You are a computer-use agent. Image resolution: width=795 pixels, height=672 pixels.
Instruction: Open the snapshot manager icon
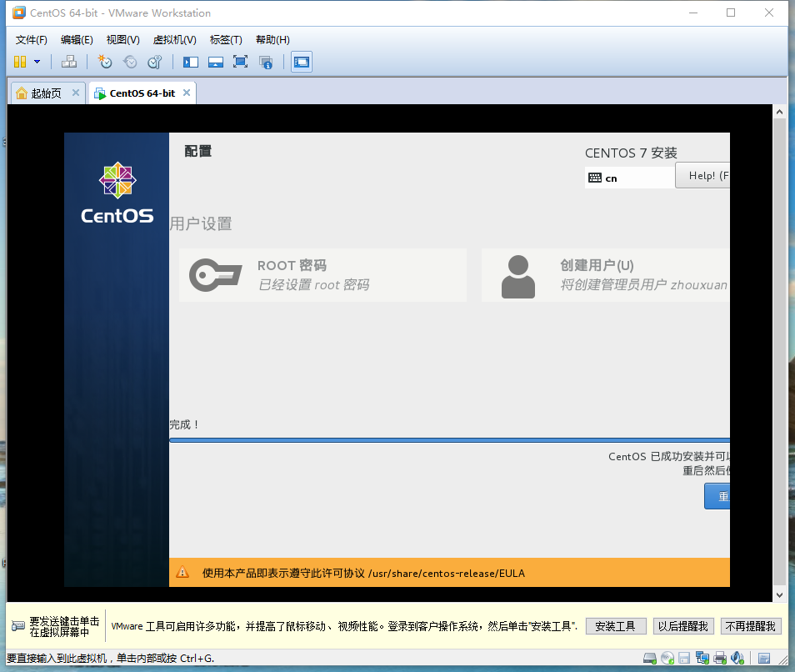(x=155, y=62)
